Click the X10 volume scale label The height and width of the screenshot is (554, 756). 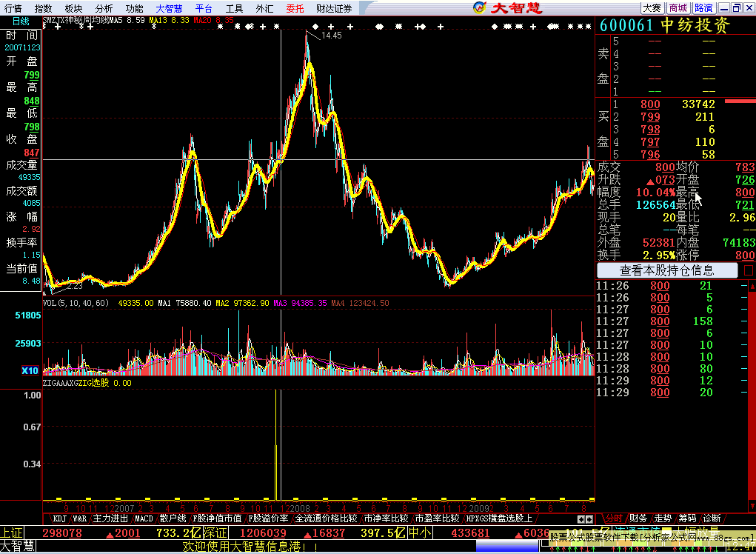30,370
